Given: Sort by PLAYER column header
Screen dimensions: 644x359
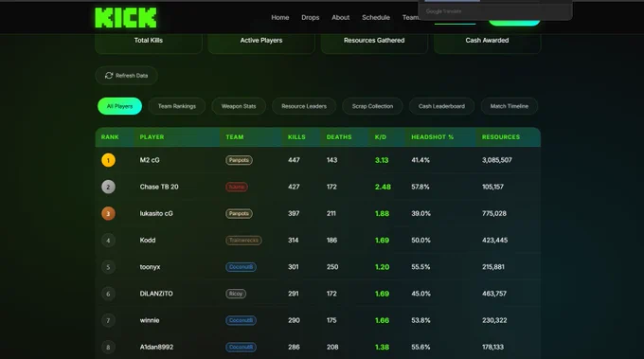Looking at the screenshot, I should click(152, 136).
